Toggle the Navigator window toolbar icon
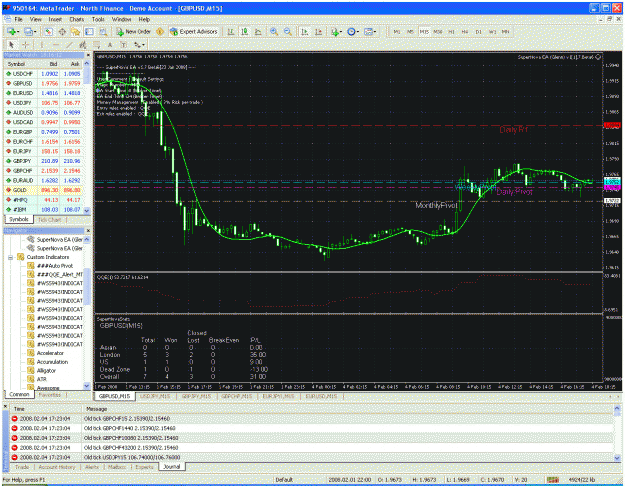This screenshot has width=625, height=486. (x=75, y=31)
